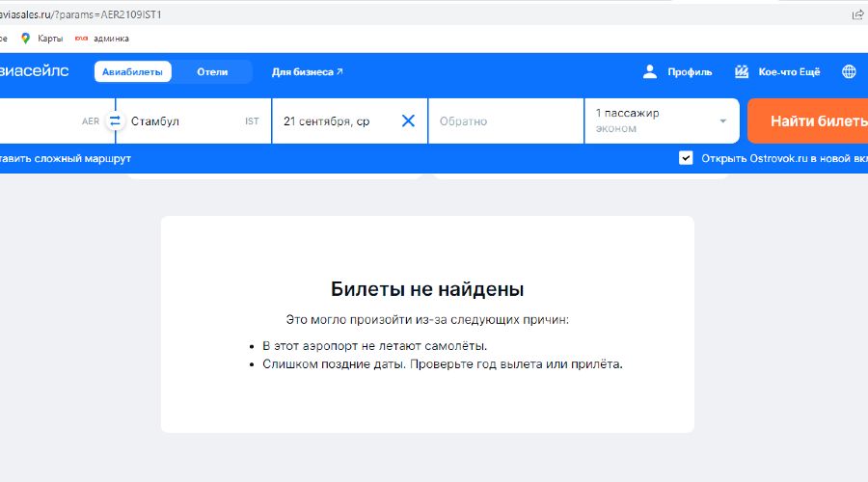Clear the departure date with the X icon

tap(408, 121)
